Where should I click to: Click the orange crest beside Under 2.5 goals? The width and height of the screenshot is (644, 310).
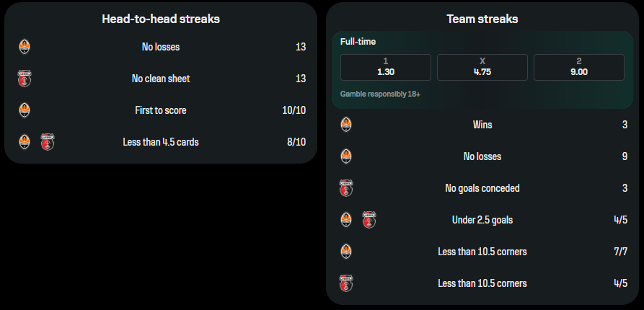point(346,220)
